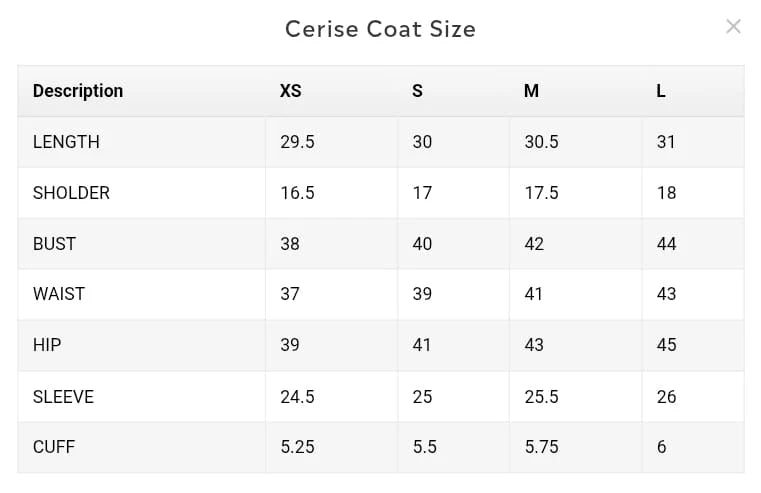Select the HIP row label
The height and width of the screenshot is (493, 761).
(x=47, y=345)
